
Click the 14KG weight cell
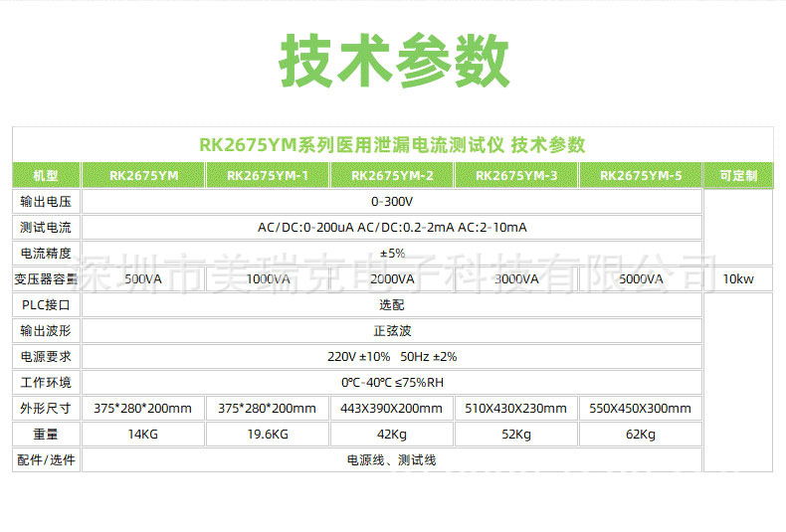point(143,435)
